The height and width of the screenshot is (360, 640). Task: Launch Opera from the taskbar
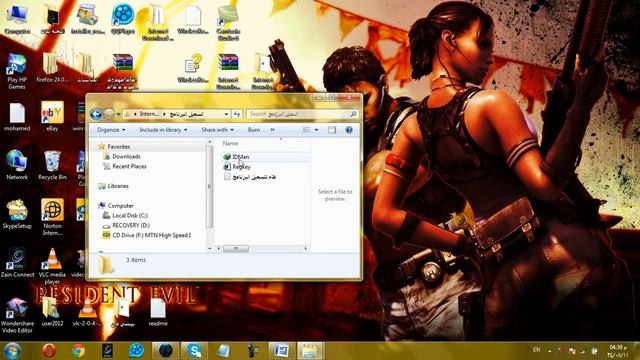tap(49, 351)
